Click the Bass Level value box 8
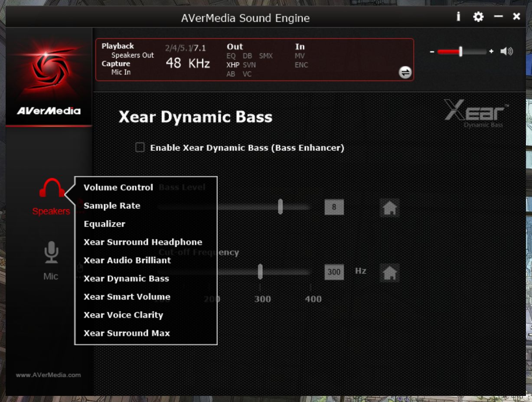This screenshot has height=402, width=532. (x=334, y=207)
